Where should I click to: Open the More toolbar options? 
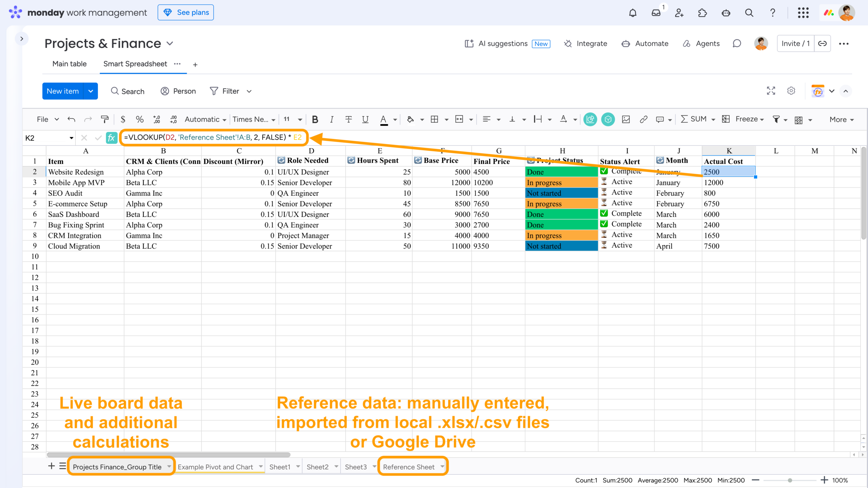coord(842,119)
